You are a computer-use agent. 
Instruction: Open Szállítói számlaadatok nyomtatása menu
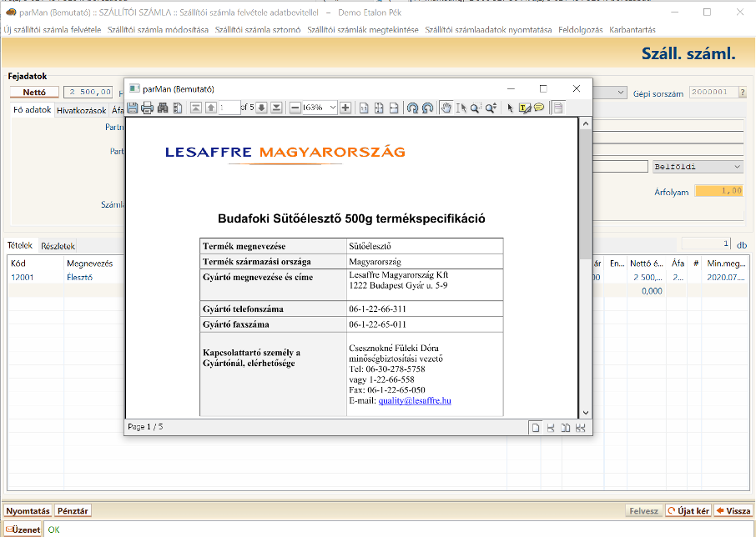click(x=488, y=30)
